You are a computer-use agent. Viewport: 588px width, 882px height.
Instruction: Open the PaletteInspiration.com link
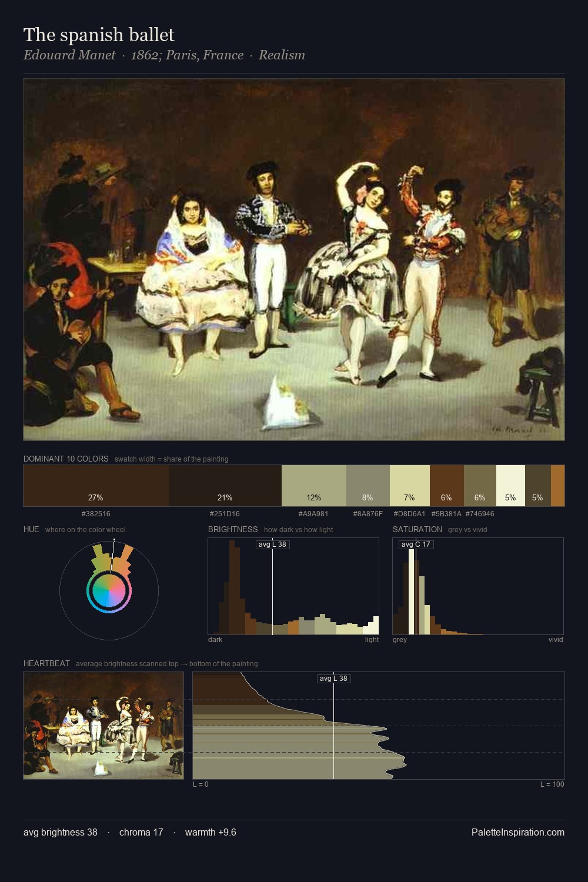[518, 833]
